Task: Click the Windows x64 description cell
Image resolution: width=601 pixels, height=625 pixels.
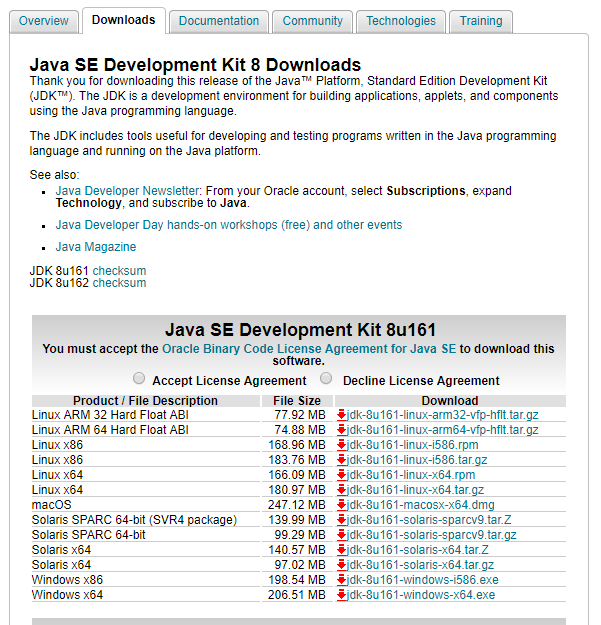Action: (146, 595)
